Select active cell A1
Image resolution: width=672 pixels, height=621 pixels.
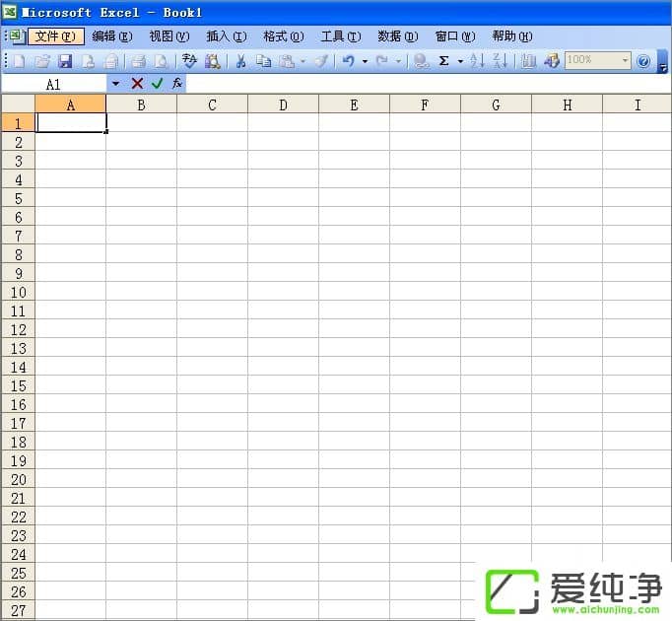point(71,122)
